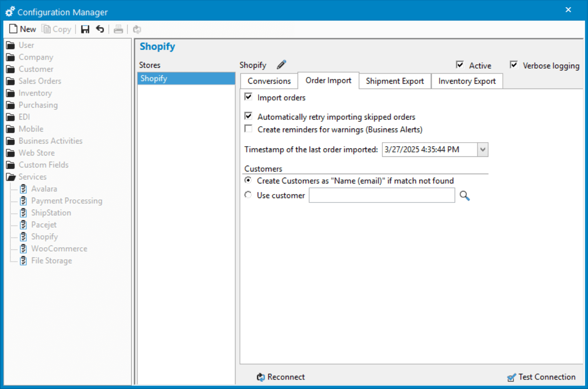The width and height of the screenshot is (588, 389).
Task: Click the Save floppy disk icon
Action: point(85,29)
